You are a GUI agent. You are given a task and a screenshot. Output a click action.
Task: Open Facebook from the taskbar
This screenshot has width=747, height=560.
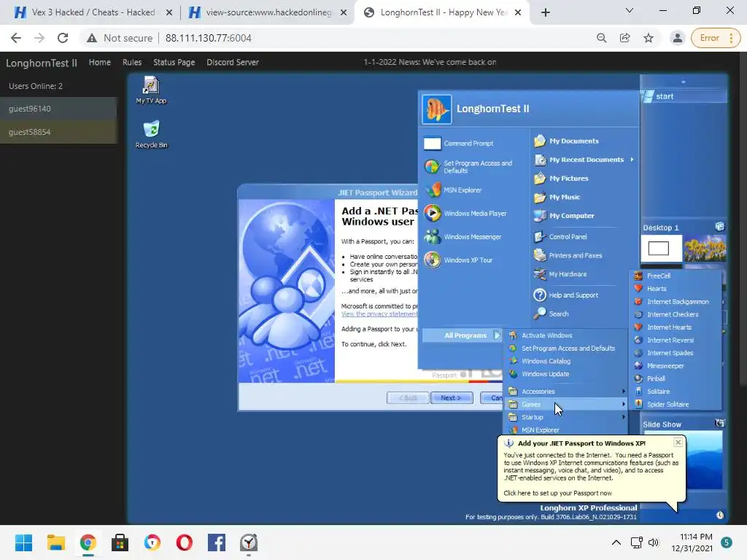[x=216, y=542]
